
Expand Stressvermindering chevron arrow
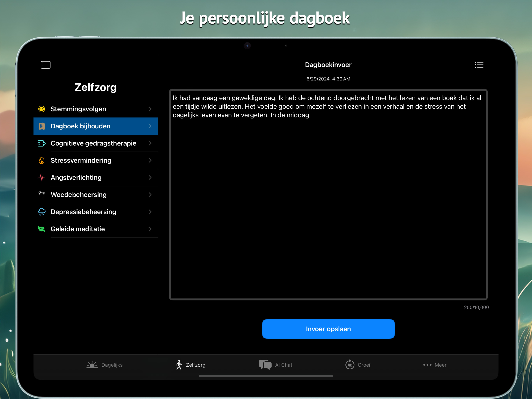pyautogui.click(x=150, y=160)
